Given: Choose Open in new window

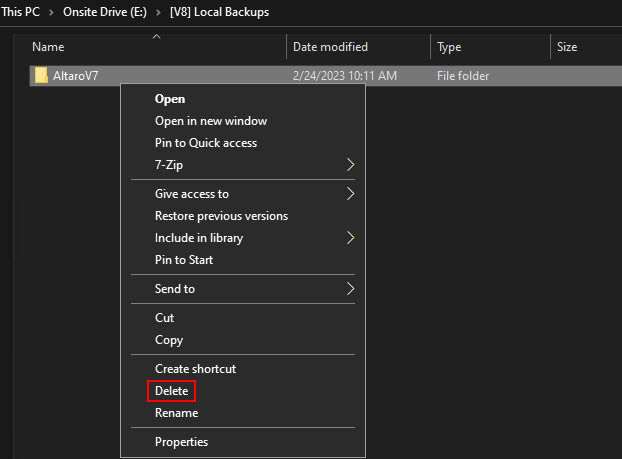Looking at the screenshot, I should pyautogui.click(x=210, y=121).
